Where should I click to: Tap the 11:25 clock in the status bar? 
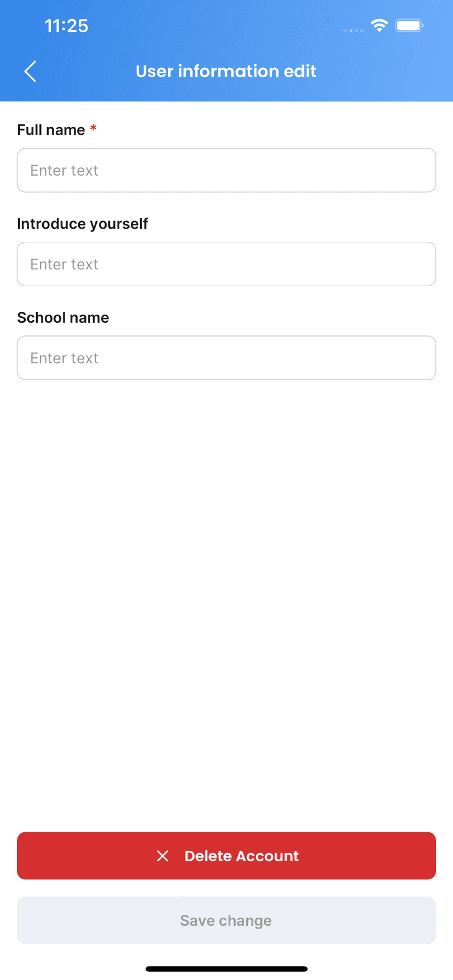click(66, 26)
